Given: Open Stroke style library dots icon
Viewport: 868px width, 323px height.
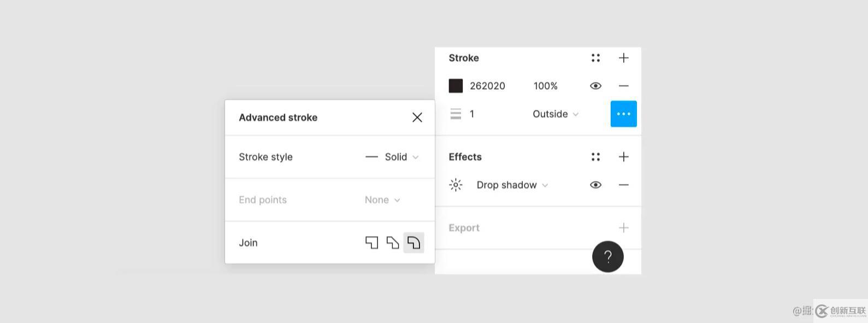Looking at the screenshot, I should click(595, 58).
